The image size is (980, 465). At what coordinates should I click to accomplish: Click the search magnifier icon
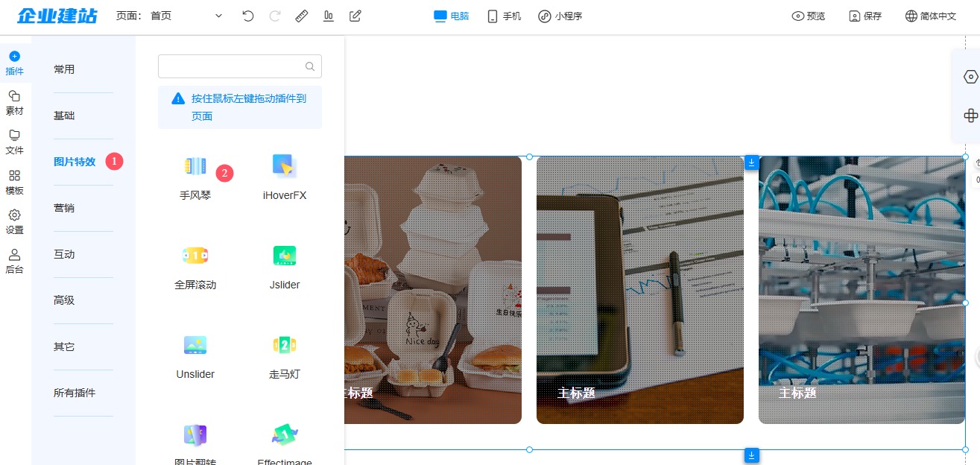coord(310,66)
